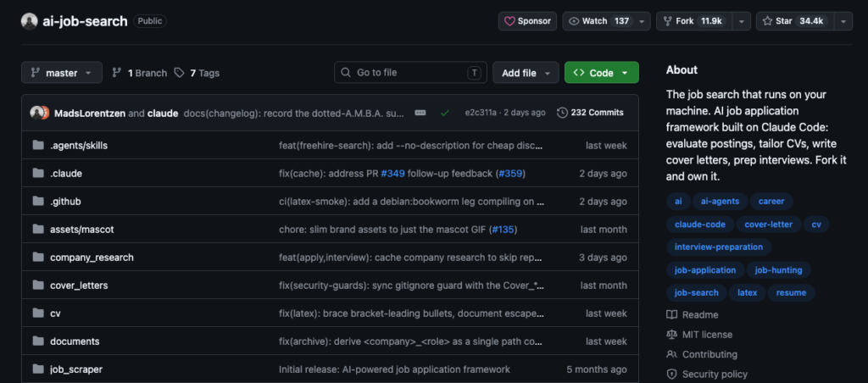Open the assets/mascot folder
The image size is (868, 383).
coord(82,229)
